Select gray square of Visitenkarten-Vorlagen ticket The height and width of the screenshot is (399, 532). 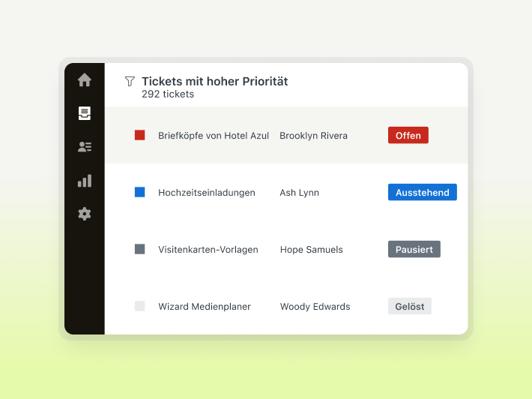coord(140,249)
